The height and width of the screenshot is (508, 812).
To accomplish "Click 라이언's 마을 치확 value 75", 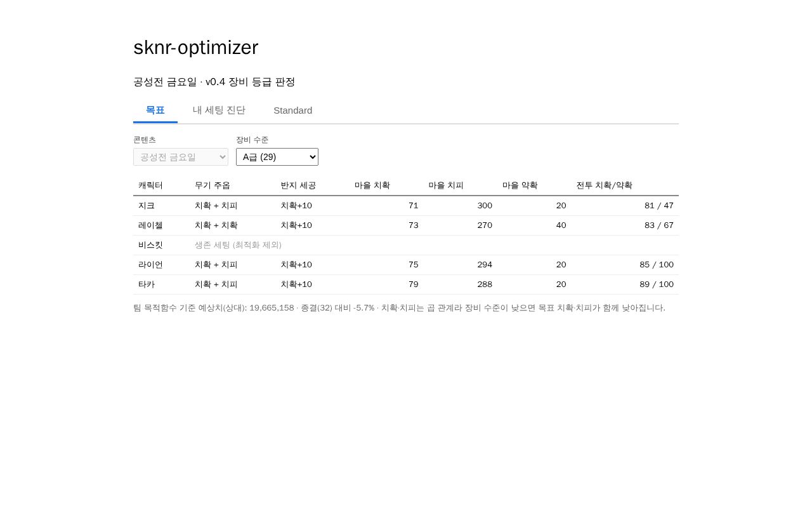I will coord(414,265).
